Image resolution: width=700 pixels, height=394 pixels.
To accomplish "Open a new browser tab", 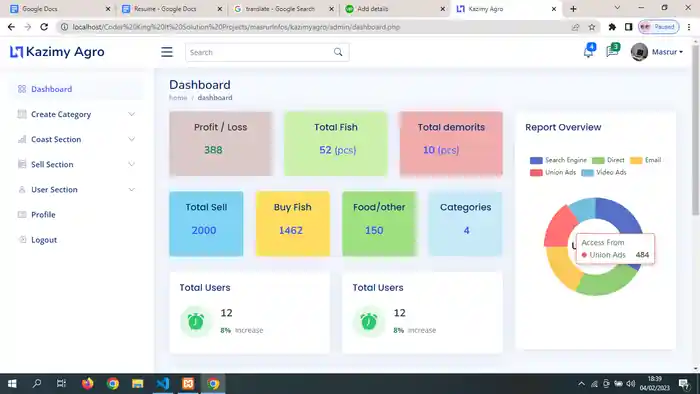I will click(573, 9).
